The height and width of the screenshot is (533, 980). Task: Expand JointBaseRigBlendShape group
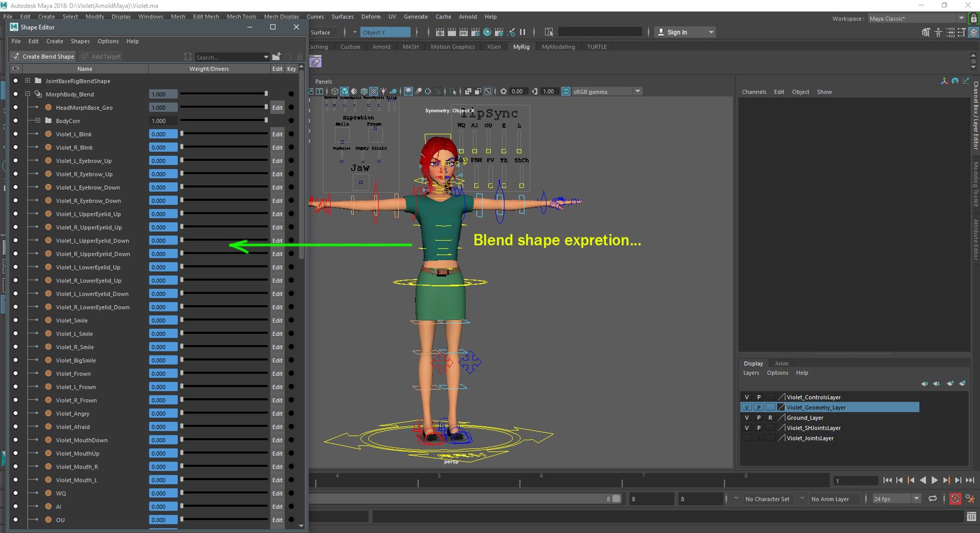(28, 81)
